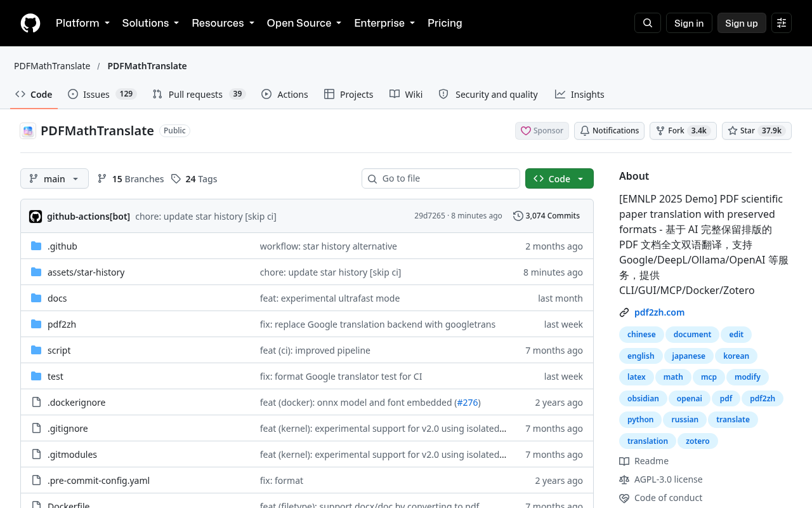
Task: Click the Code of conduct heart icon
Action: click(624, 498)
